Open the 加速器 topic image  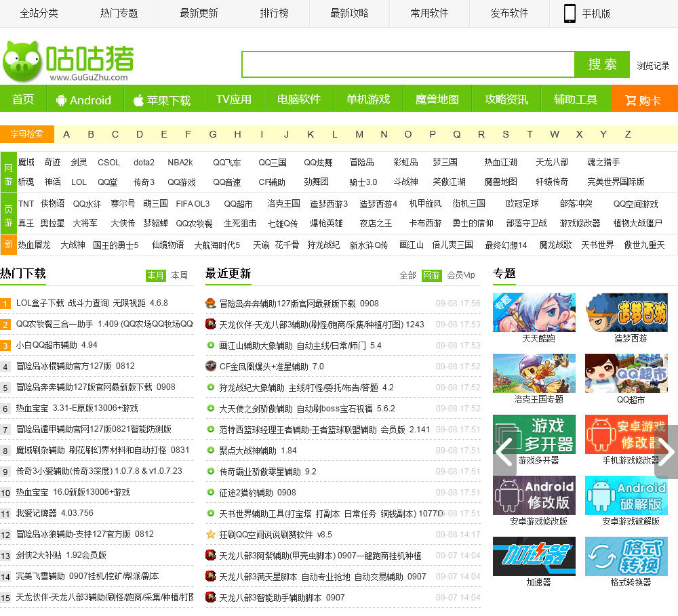tap(534, 556)
